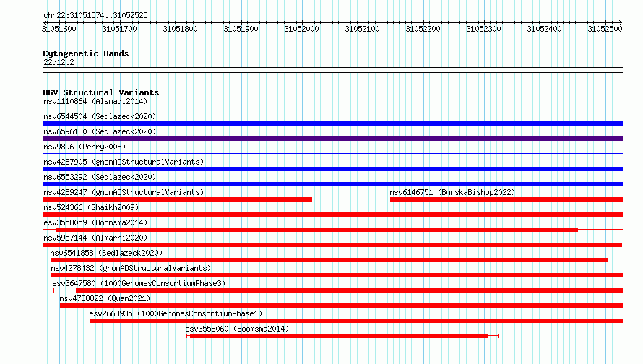
Task: Select the red nsv6541858 variant bar
Action: click(329, 260)
